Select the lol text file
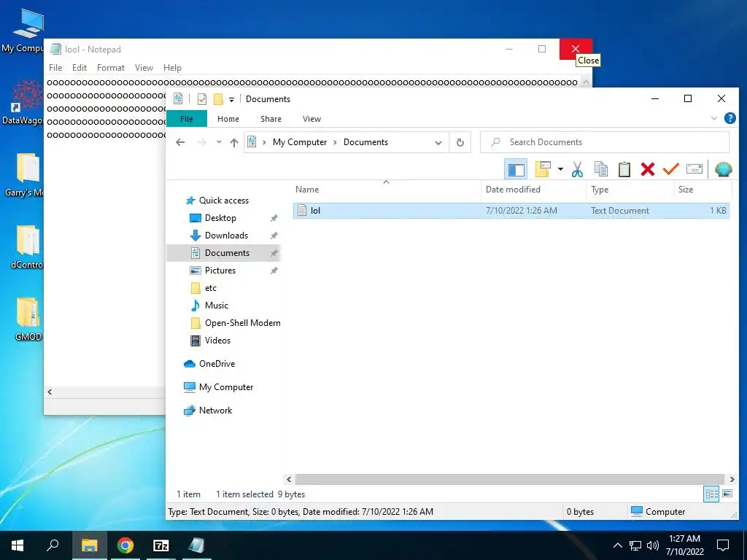This screenshot has width=747, height=560. tap(511, 211)
